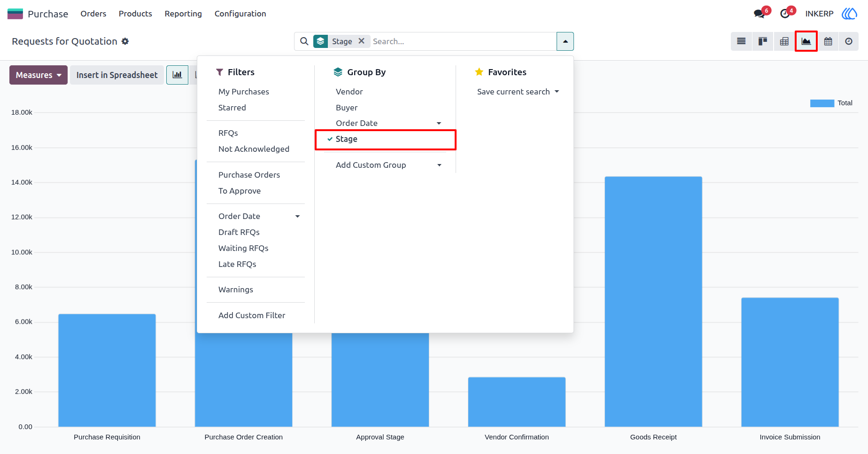868x454 pixels.
Task: Open settings gear beside Requests for Quotation
Action: coord(125,41)
